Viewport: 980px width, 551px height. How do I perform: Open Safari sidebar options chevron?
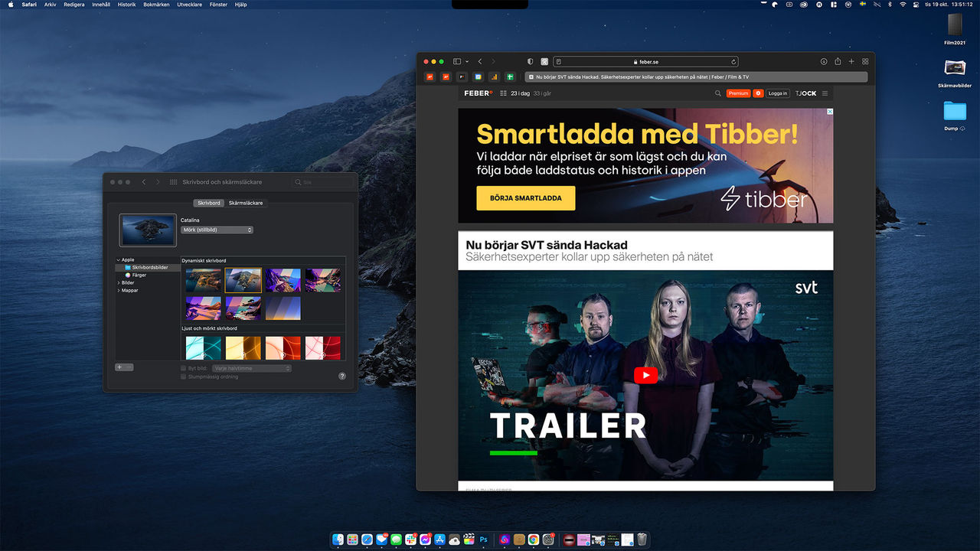(467, 61)
